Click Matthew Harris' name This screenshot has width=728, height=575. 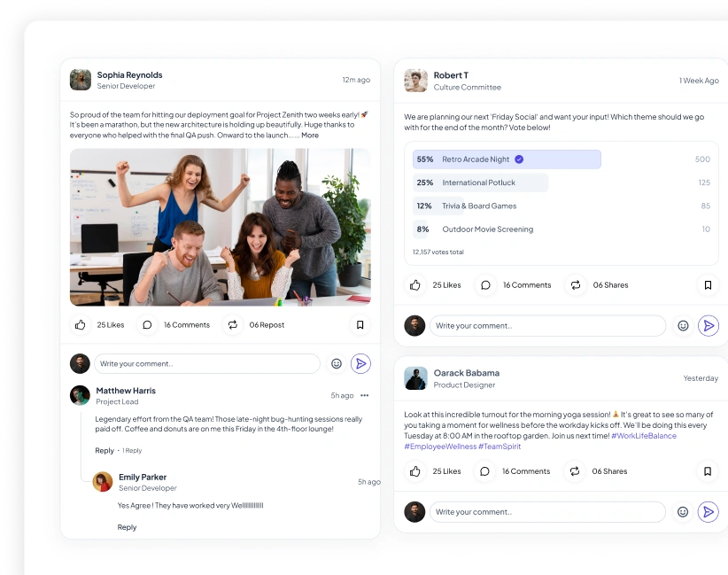point(126,391)
